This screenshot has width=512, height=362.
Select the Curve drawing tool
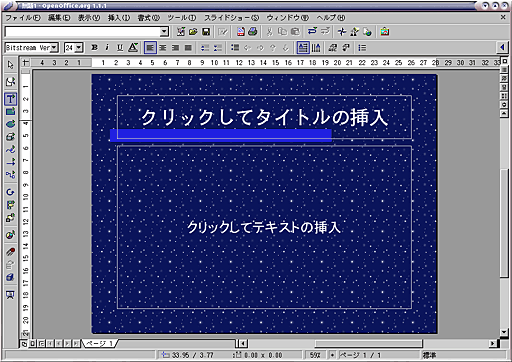10,149
